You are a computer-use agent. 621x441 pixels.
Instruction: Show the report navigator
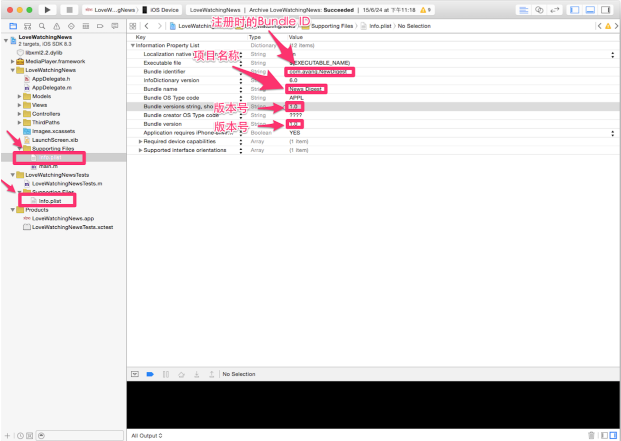coord(115,26)
